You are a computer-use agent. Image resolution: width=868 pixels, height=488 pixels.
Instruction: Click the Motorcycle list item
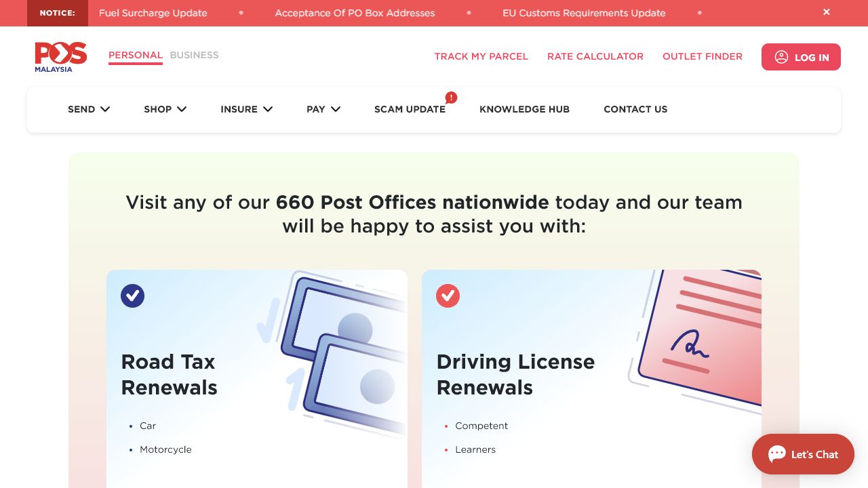165,449
